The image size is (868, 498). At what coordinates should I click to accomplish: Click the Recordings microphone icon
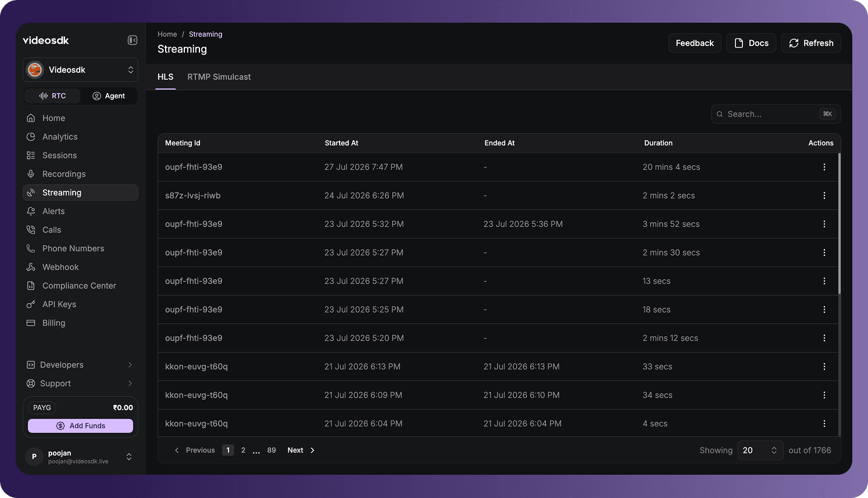tap(31, 174)
